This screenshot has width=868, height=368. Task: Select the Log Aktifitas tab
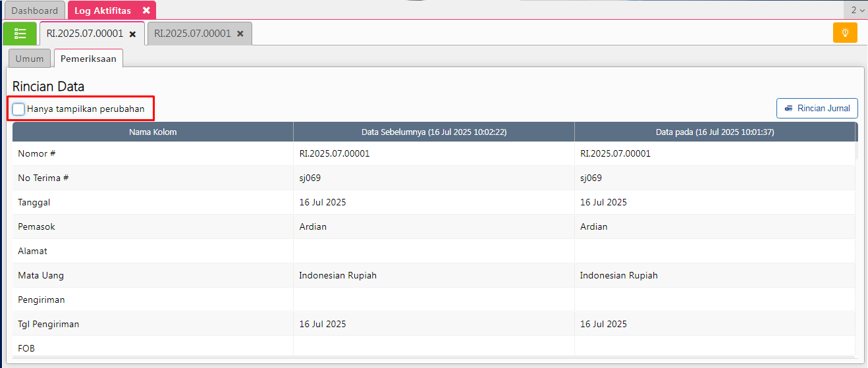click(103, 11)
